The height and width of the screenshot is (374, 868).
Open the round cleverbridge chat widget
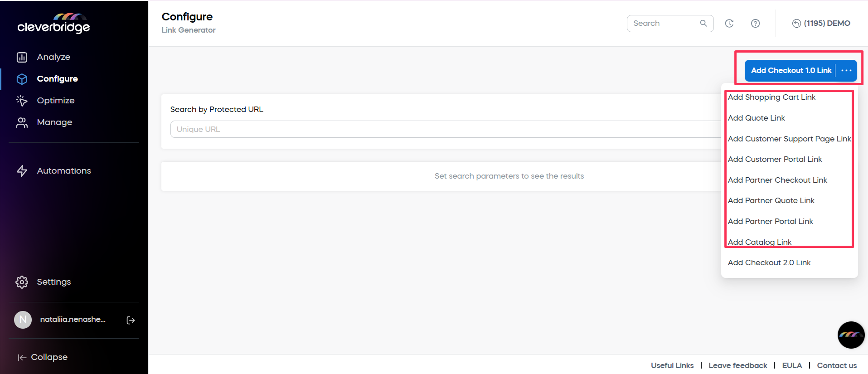851,335
